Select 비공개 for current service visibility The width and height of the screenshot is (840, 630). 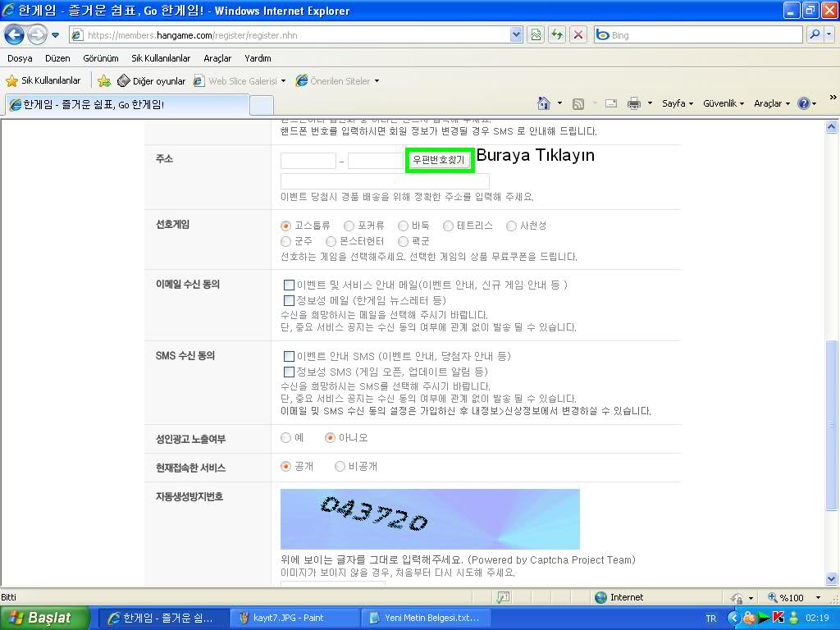coord(340,467)
